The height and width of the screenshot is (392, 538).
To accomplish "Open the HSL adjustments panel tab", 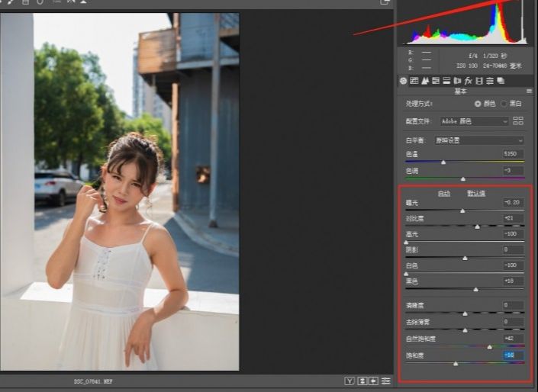I will pyautogui.click(x=436, y=81).
